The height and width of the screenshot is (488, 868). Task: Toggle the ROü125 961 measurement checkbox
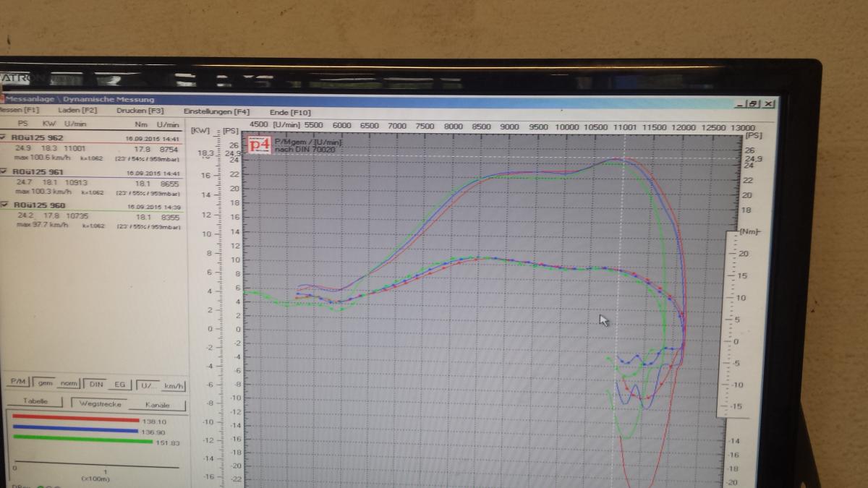(3, 172)
